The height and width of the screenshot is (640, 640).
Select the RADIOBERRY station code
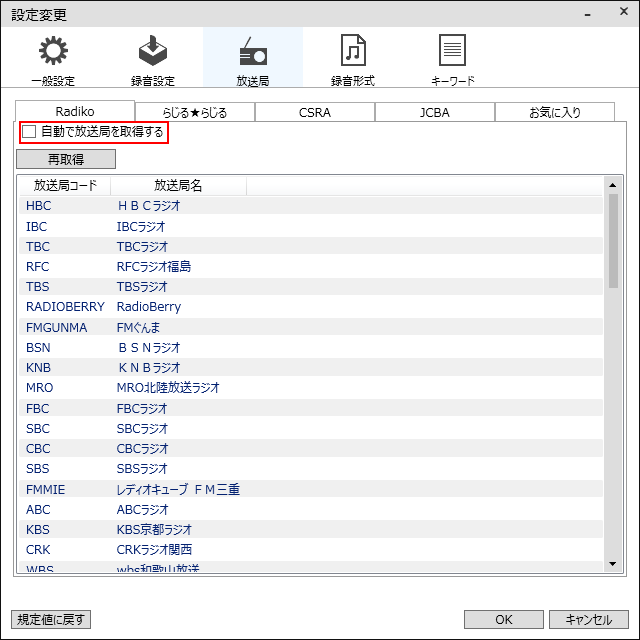coord(65,307)
